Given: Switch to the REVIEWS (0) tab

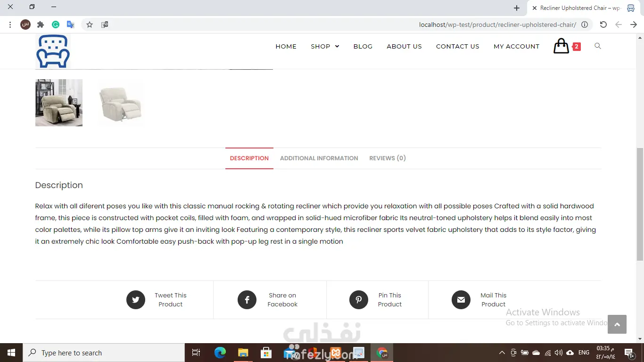Looking at the screenshot, I should [x=388, y=158].
